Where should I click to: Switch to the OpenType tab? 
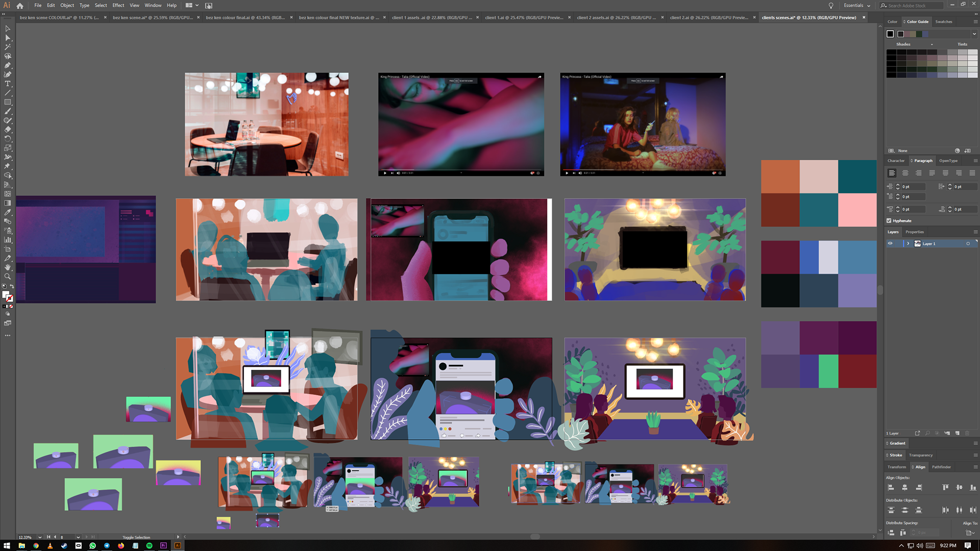pos(948,161)
